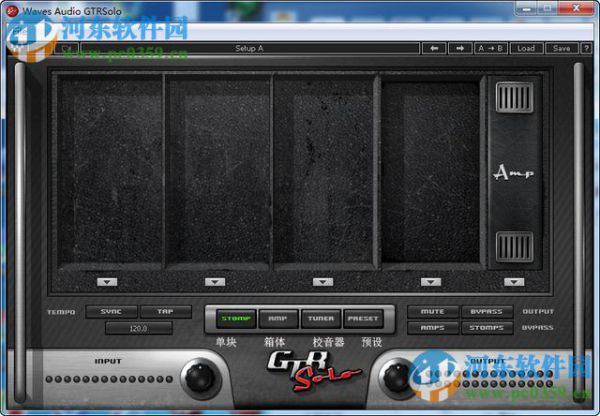
Task: Open the first stomp slot dropdown arrow
Action: coord(107,282)
